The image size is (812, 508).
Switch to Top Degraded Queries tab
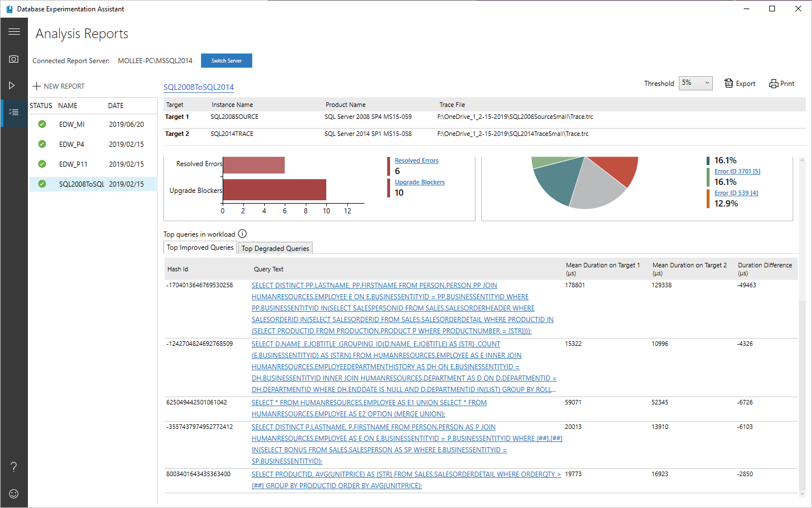click(275, 249)
